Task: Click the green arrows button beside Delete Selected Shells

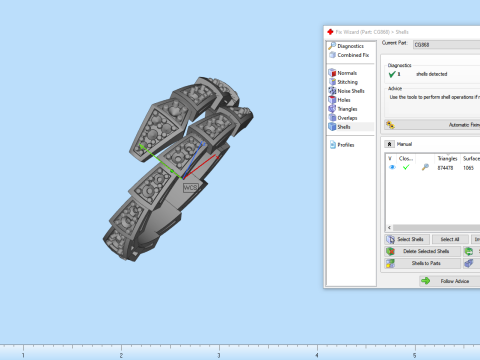Action: (x=471, y=251)
